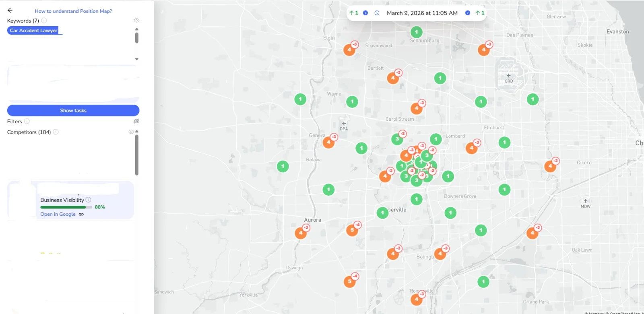Click chain link icon beside Open in Google
The width and height of the screenshot is (644, 314).
click(81, 214)
